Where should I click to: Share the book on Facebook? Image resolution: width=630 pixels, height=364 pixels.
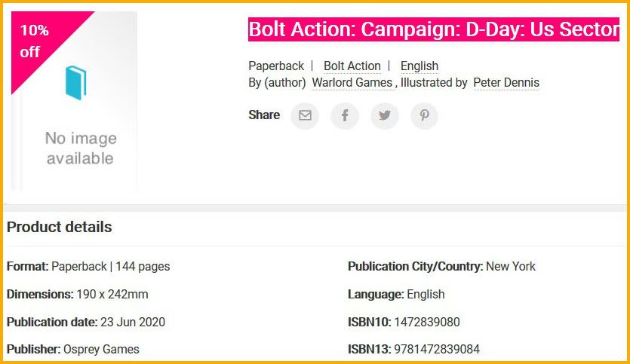click(345, 115)
